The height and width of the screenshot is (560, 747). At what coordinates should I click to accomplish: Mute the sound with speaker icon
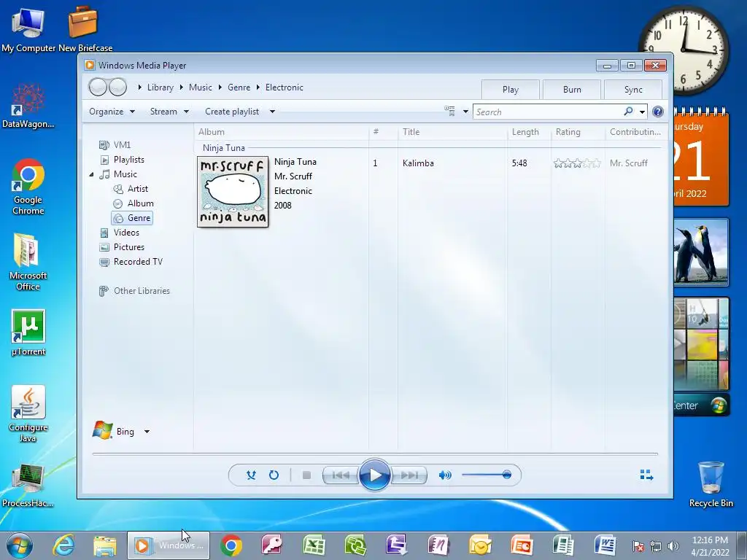click(x=445, y=475)
